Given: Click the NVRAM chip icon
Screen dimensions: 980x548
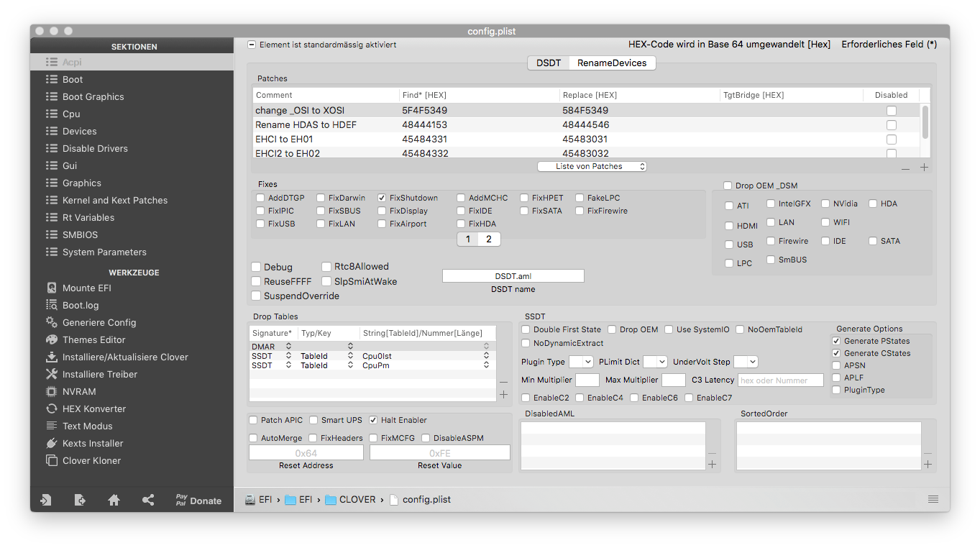Looking at the screenshot, I should coord(52,391).
